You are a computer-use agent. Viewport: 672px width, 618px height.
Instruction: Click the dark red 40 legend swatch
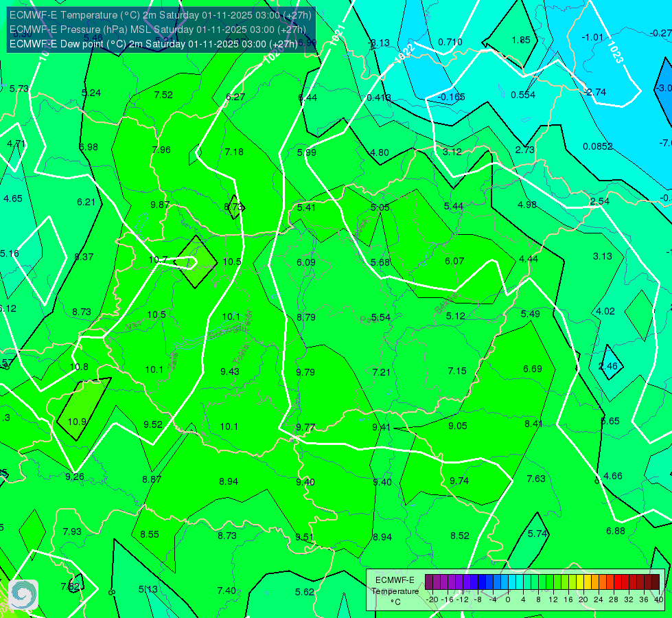tap(656, 582)
